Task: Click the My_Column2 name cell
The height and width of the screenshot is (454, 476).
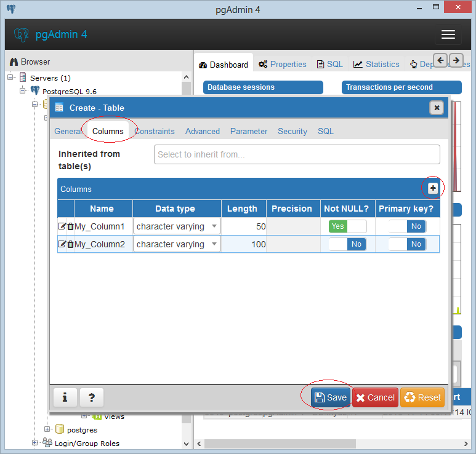Action: pyautogui.click(x=103, y=244)
